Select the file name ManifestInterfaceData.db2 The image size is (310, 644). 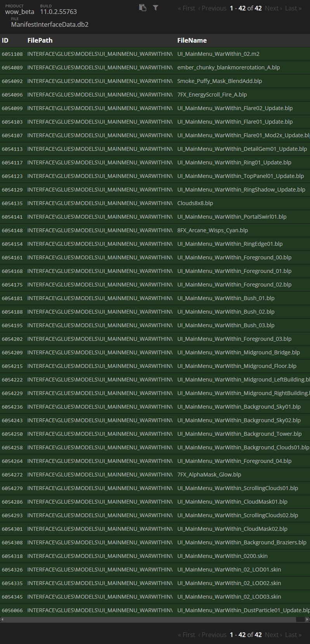coord(50,24)
